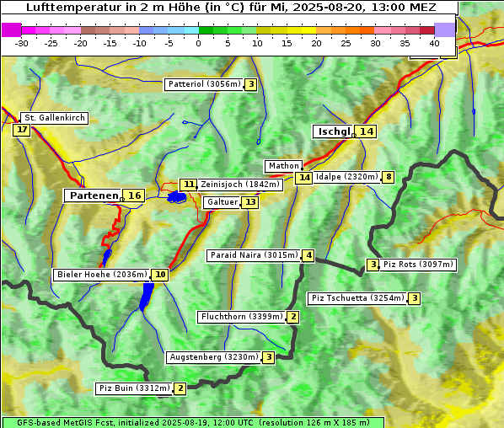Click the -25 legend tick label

click(x=51, y=44)
